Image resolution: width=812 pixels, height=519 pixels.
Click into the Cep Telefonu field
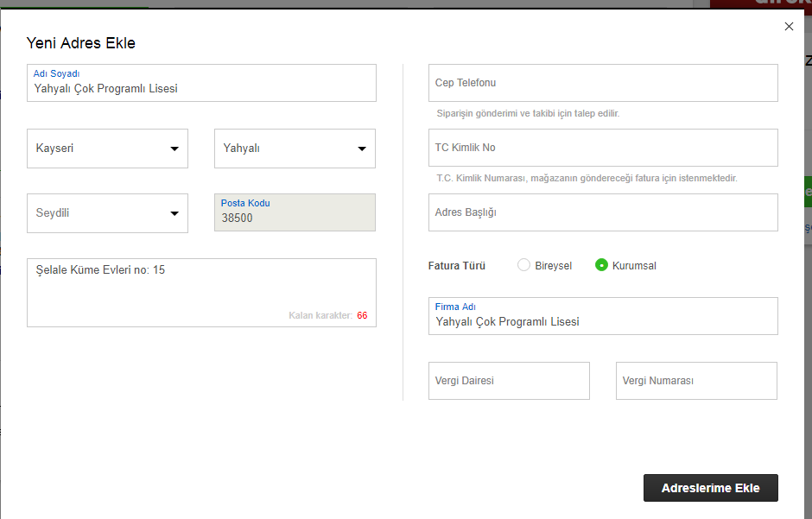[603, 83]
